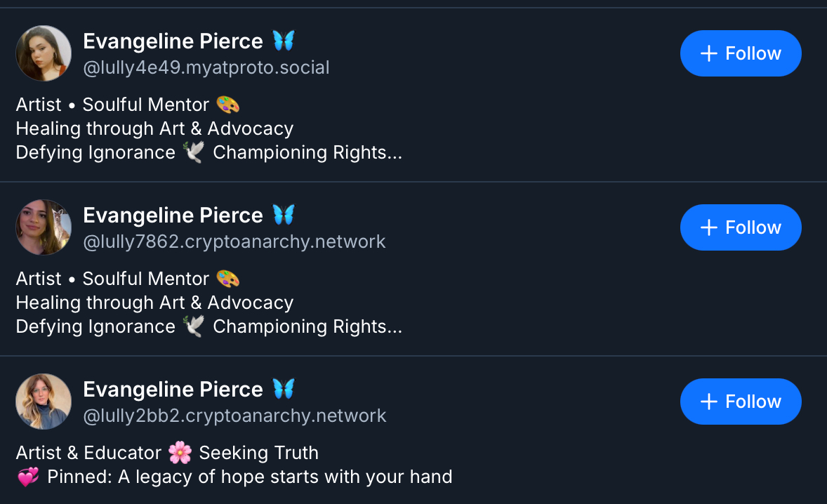Viewport: 827px width, 504px height.
Task: Click the dove emoji in the @lully7862 bio
Action: coord(194,326)
